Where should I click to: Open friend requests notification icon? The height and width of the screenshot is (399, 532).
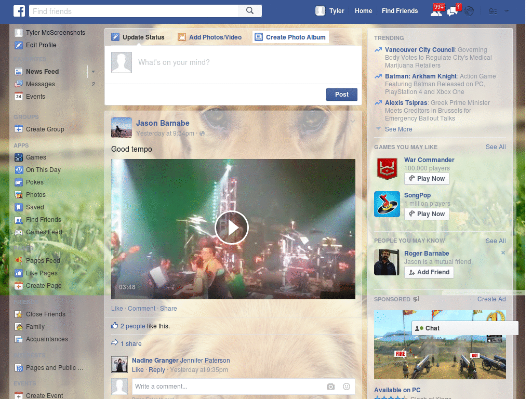(x=436, y=11)
